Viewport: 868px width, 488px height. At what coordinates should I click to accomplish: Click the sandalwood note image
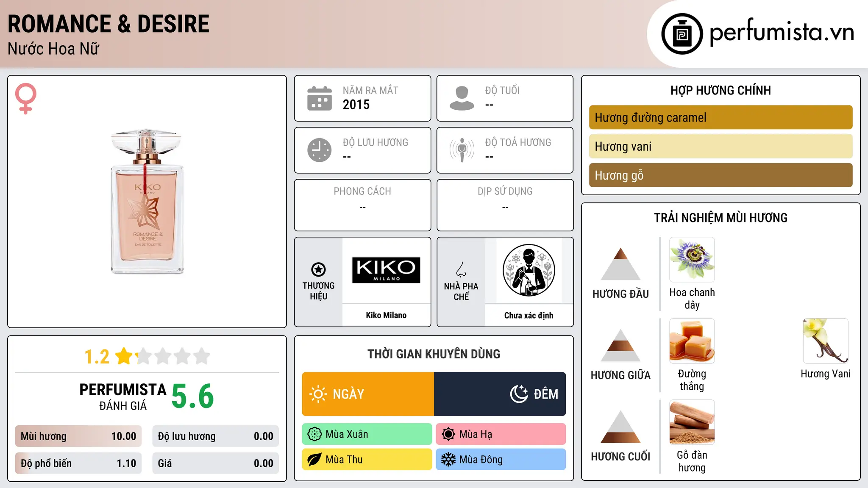click(692, 422)
